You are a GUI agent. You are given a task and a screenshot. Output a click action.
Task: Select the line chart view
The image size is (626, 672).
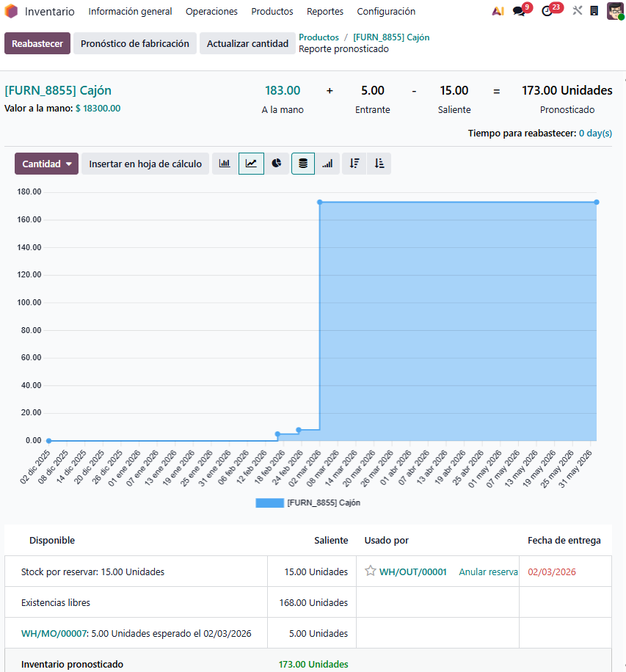(251, 164)
